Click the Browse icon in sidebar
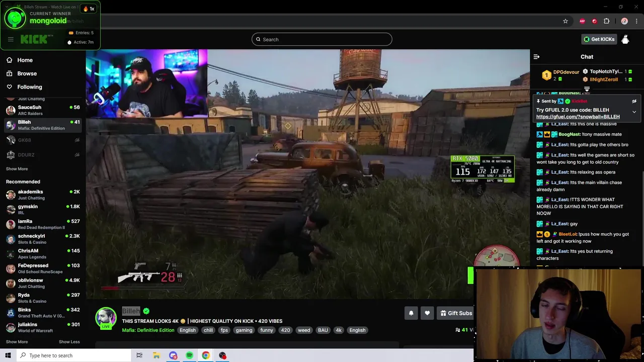The height and width of the screenshot is (362, 644). (x=9, y=73)
